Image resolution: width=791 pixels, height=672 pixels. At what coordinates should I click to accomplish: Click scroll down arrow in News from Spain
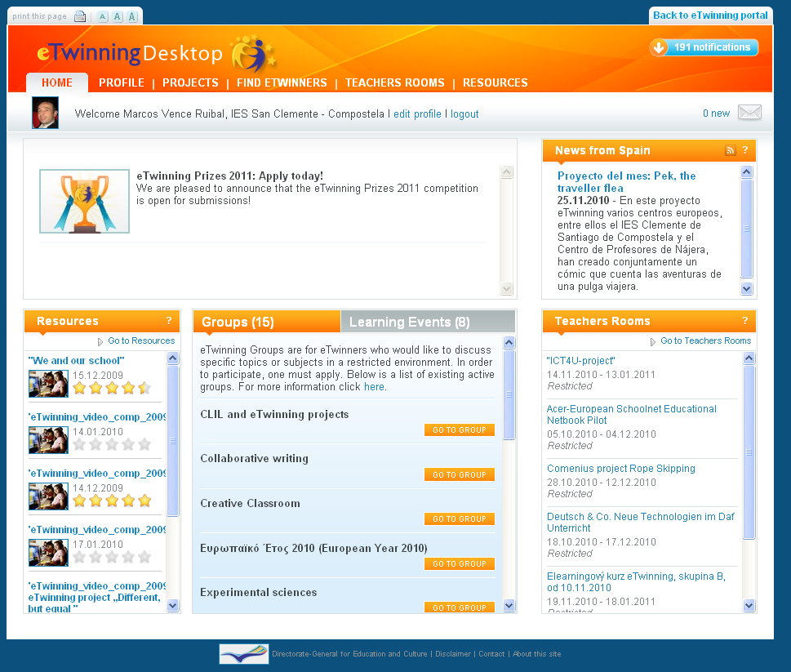pos(747,288)
